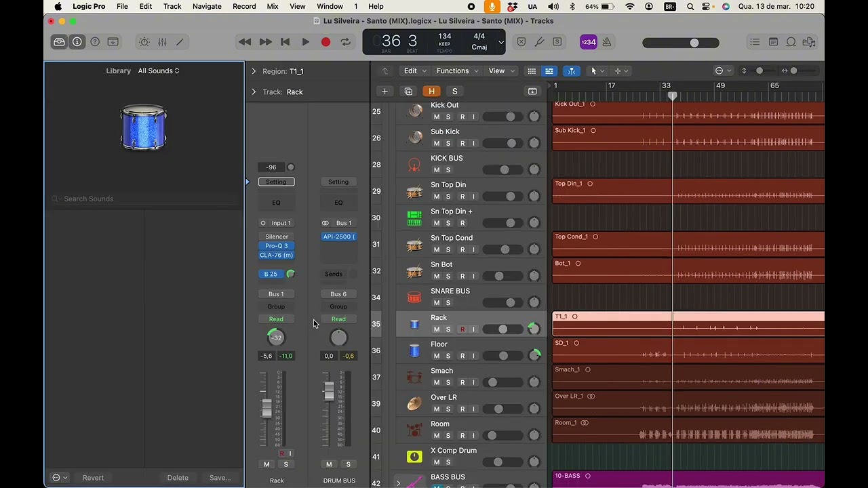Open Quick Help with the question mark icon

pyautogui.click(x=95, y=42)
